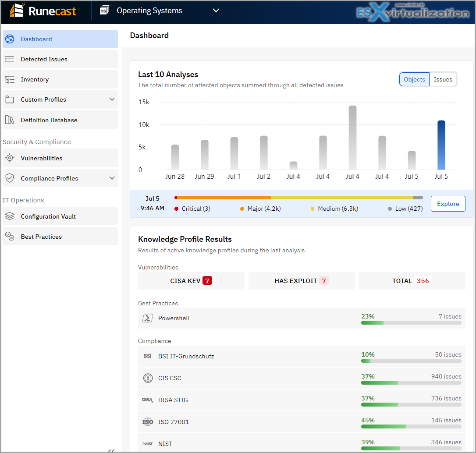This screenshot has height=453, width=476.
Task: Click the NIST logo icon
Action: pos(148,444)
